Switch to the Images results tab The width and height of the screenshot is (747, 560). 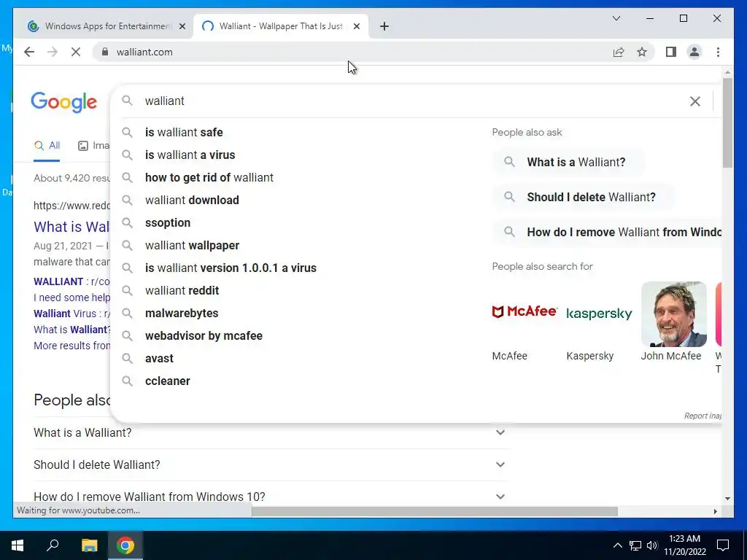94,146
